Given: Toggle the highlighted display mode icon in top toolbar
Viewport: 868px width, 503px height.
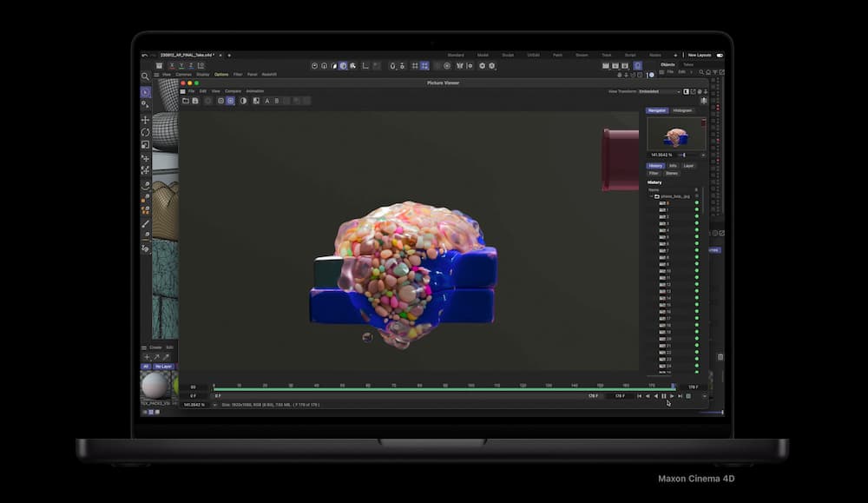Looking at the screenshot, I should pos(343,66).
